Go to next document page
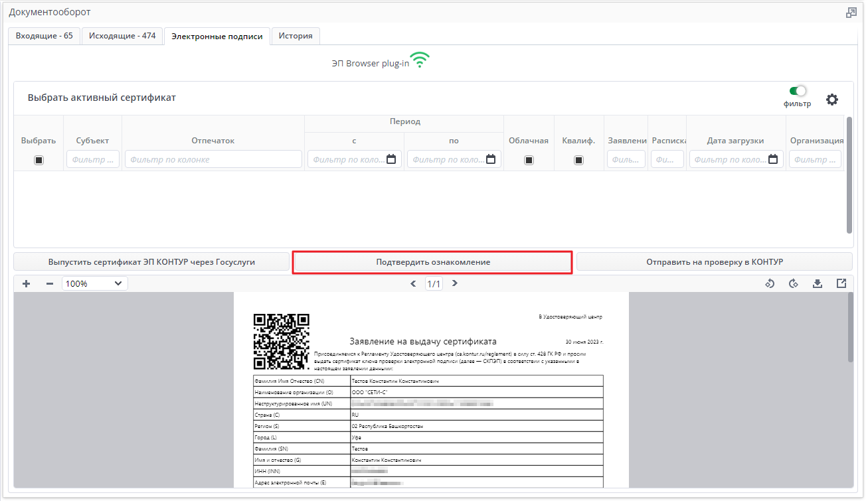The width and height of the screenshot is (868, 501). point(455,283)
